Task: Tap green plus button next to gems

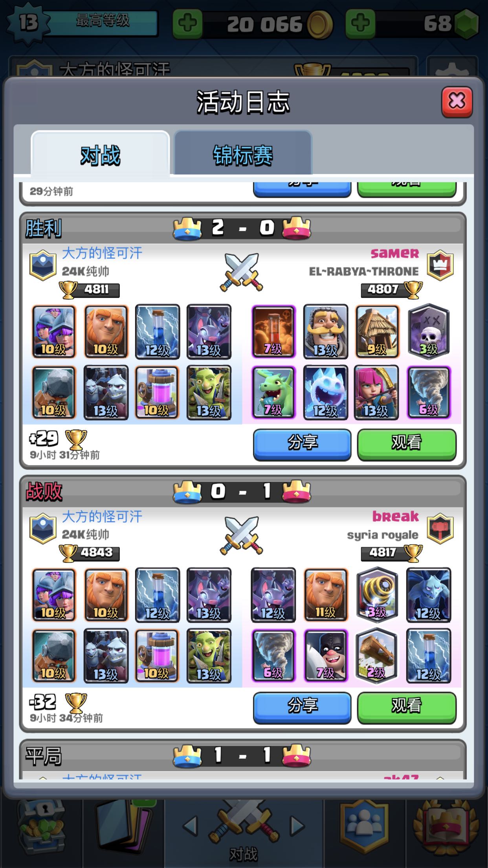Action: coord(360,24)
